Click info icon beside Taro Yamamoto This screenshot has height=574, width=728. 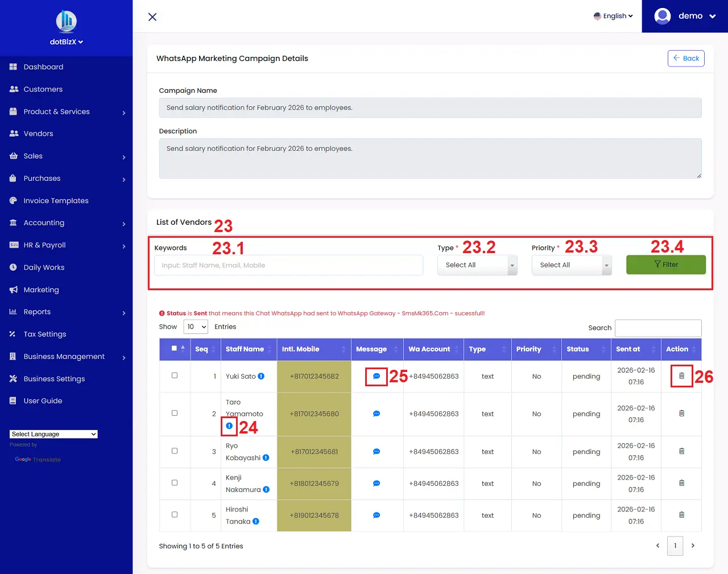pyautogui.click(x=229, y=426)
